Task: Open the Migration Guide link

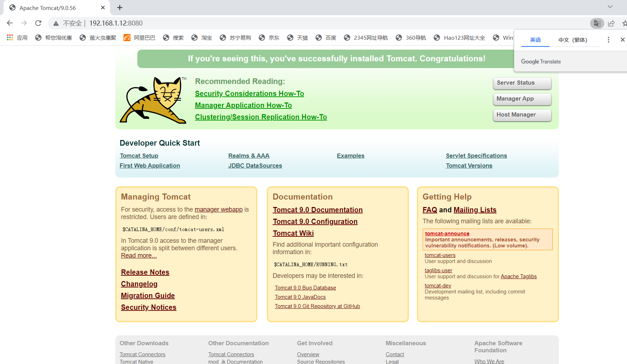Action: pyautogui.click(x=148, y=296)
